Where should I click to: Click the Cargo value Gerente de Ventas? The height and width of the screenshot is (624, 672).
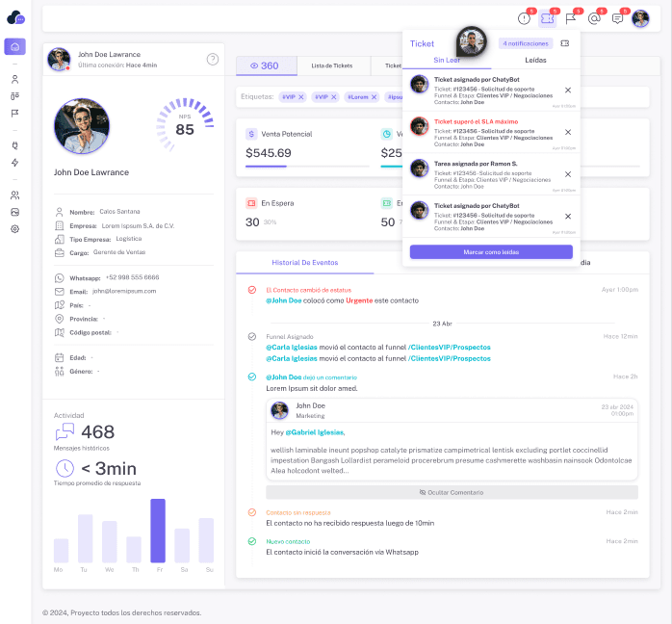tap(119, 252)
